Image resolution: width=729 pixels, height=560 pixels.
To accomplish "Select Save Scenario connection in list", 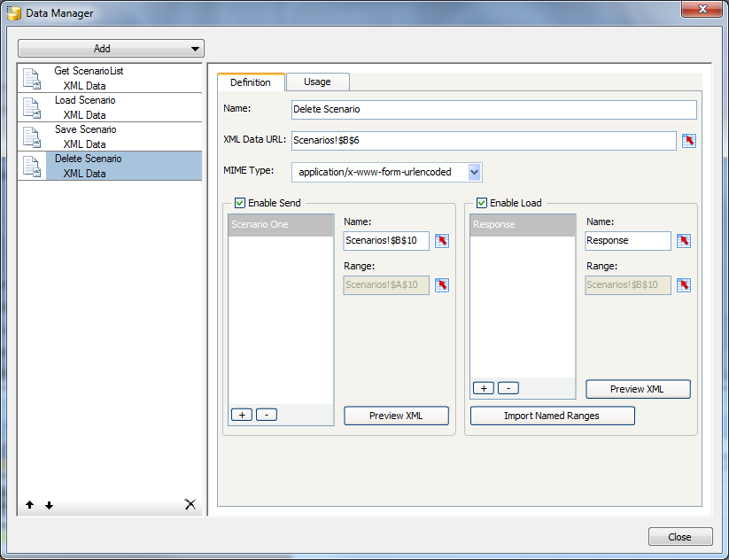I will [x=110, y=136].
